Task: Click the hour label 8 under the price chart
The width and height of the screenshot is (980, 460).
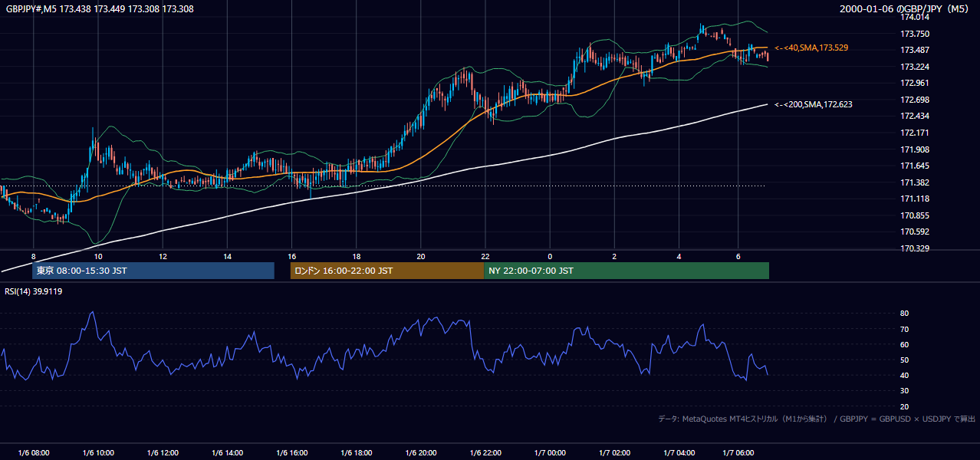Action: point(33,256)
